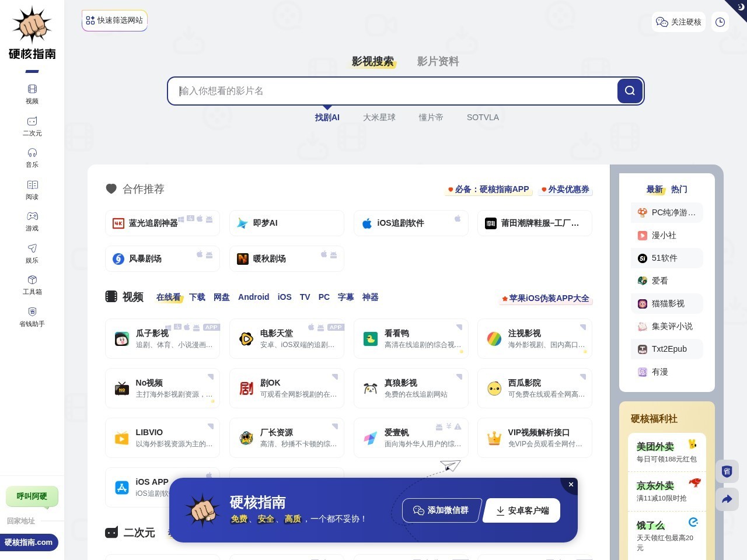Click the search magnifier button

[x=630, y=90]
